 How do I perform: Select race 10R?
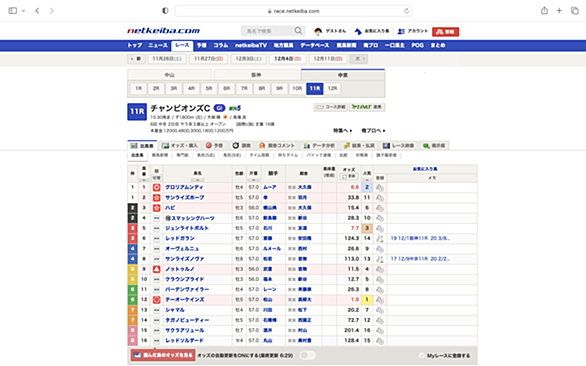pos(297,89)
